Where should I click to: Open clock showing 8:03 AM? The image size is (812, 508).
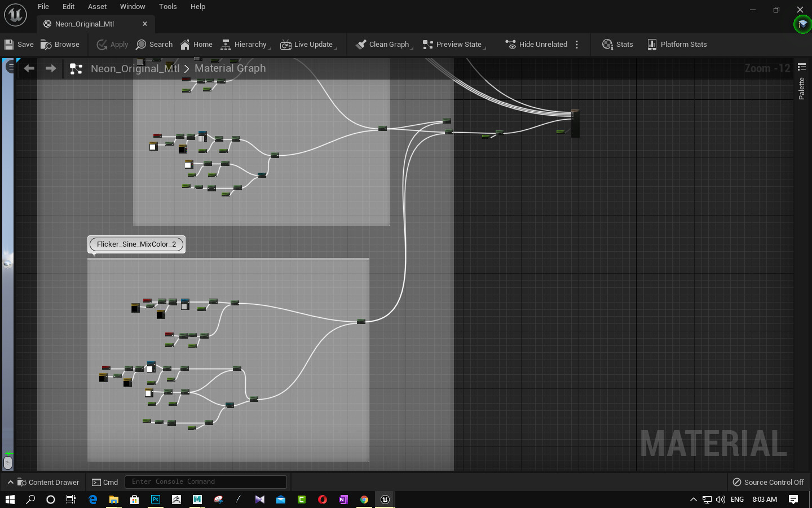[x=765, y=500]
